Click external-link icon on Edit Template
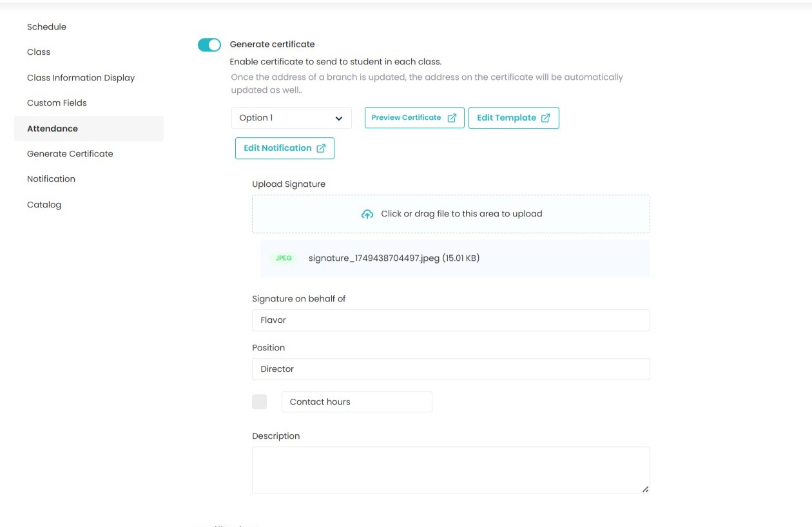 [x=546, y=118]
